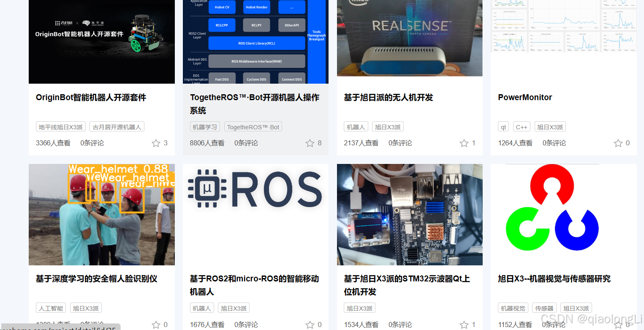The height and width of the screenshot is (330, 644).
Task: Click the 3366人查看 view count
Action: (53, 143)
